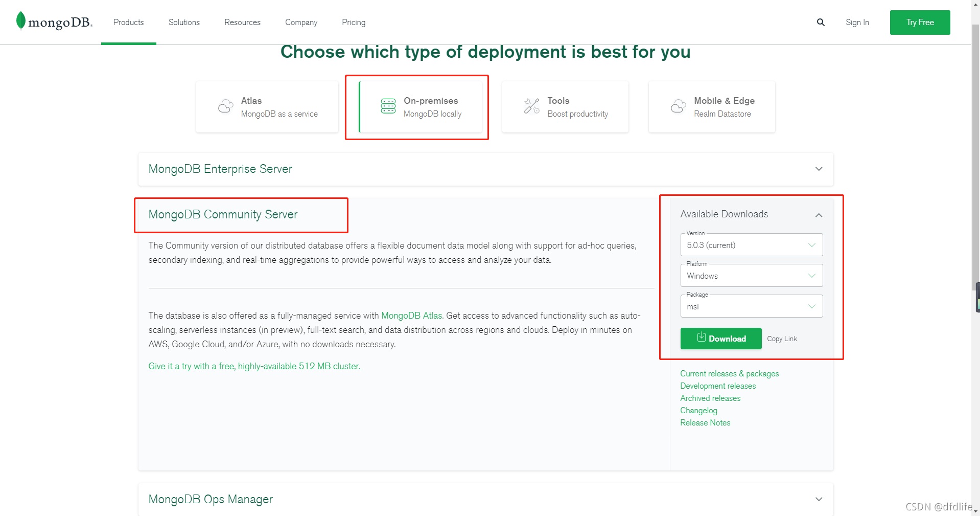Click the download icon inside Download button
Image resolution: width=980 pixels, height=516 pixels.
point(702,337)
